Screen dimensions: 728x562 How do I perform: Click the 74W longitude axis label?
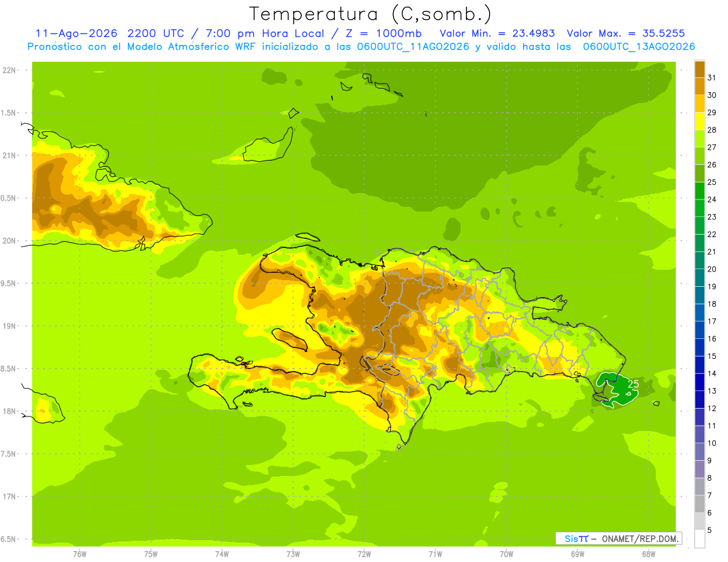pos(222,554)
